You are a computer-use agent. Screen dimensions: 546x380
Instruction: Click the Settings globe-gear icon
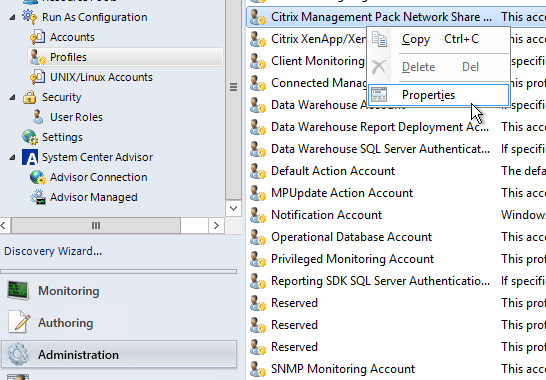30,137
